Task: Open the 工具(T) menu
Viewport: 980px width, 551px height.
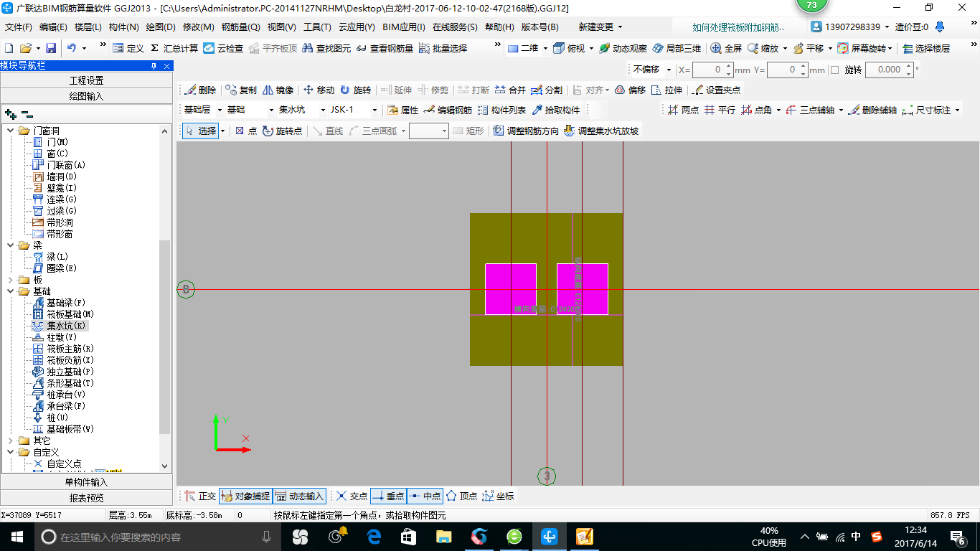Action: 317,27
